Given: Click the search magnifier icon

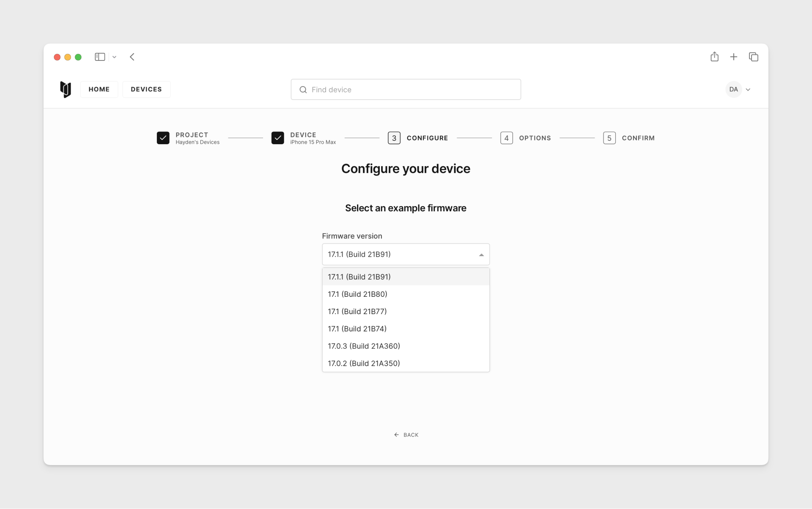Looking at the screenshot, I should pos(303,90).
